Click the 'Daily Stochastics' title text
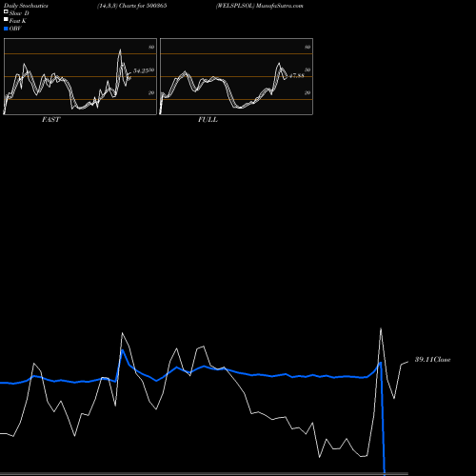476x476 pixels. 26,6
